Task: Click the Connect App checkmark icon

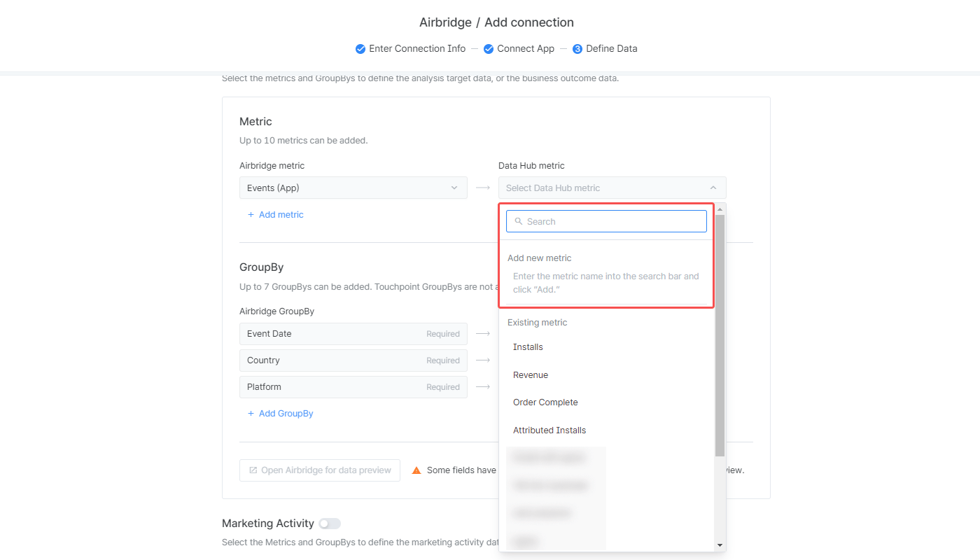Action: point(489,49)
